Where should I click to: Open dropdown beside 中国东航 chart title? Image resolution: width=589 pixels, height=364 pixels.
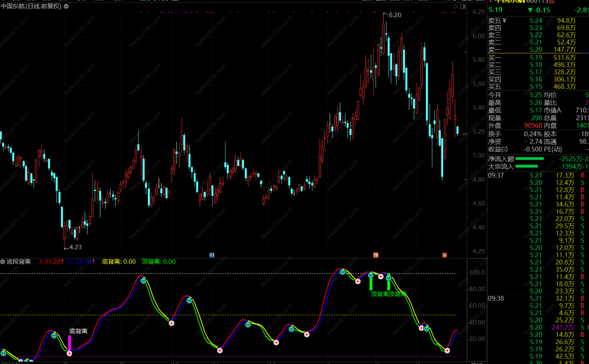click(x=66, y=6)
